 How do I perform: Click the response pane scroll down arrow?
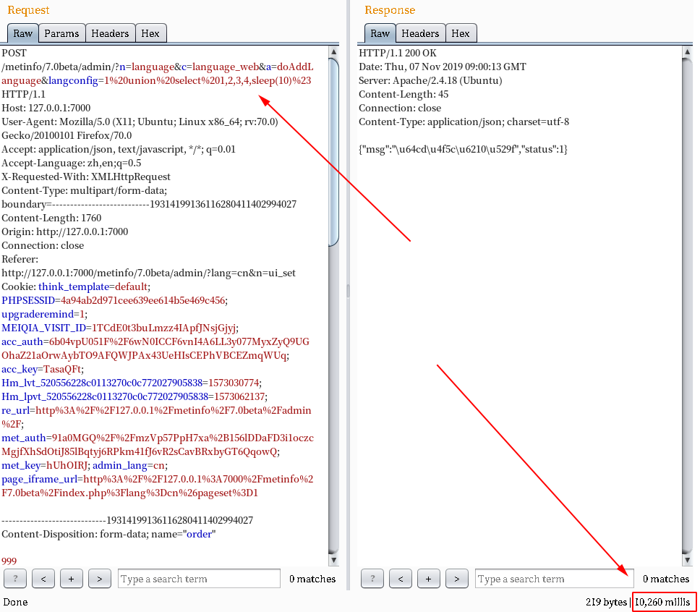click(x=687, y=560)
